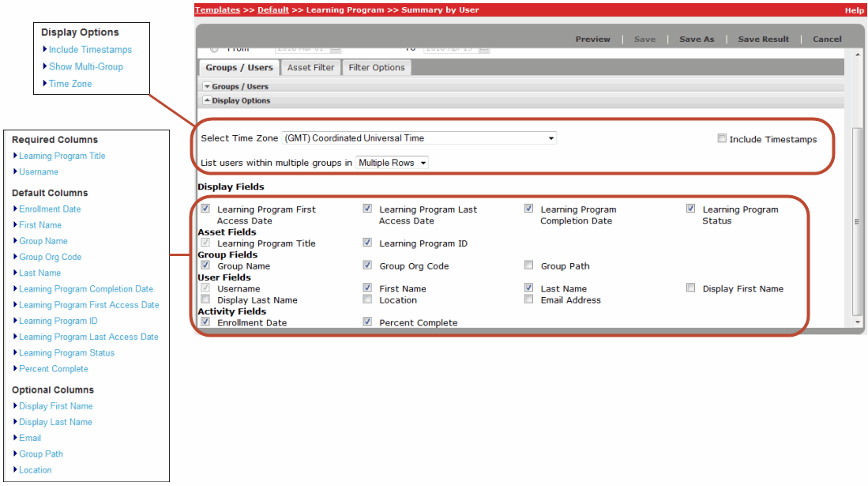Open the Filter Options tab
Image resolution: width=868 pixels, height=486 pixels.
tap(376, 67)
